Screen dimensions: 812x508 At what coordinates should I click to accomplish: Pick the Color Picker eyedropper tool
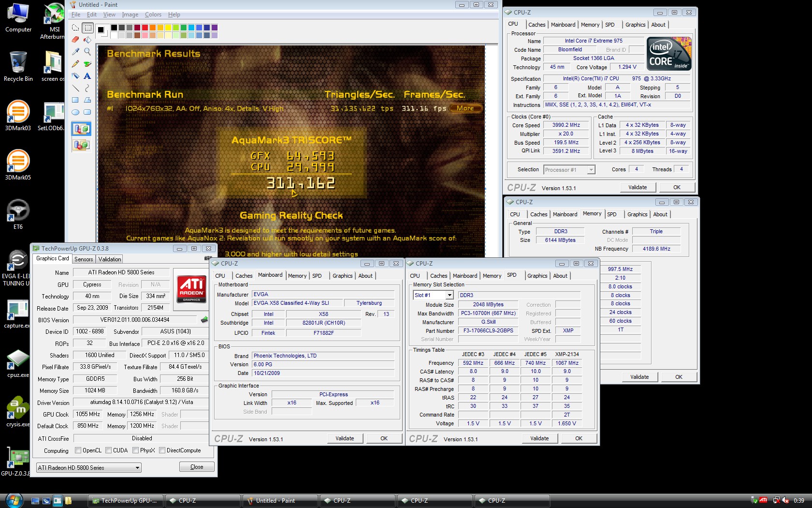click(x=75, y=52)
